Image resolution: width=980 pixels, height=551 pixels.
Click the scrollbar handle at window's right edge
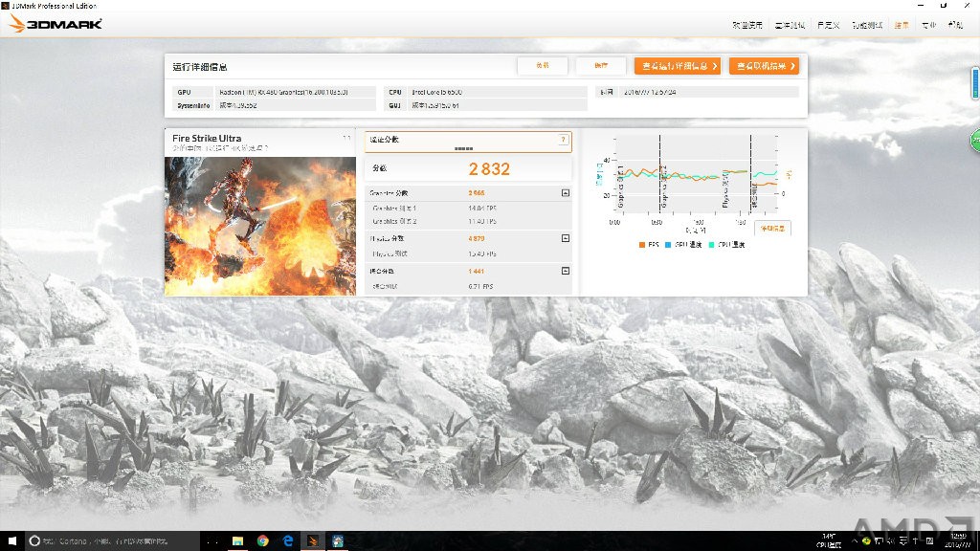[975, 83]
